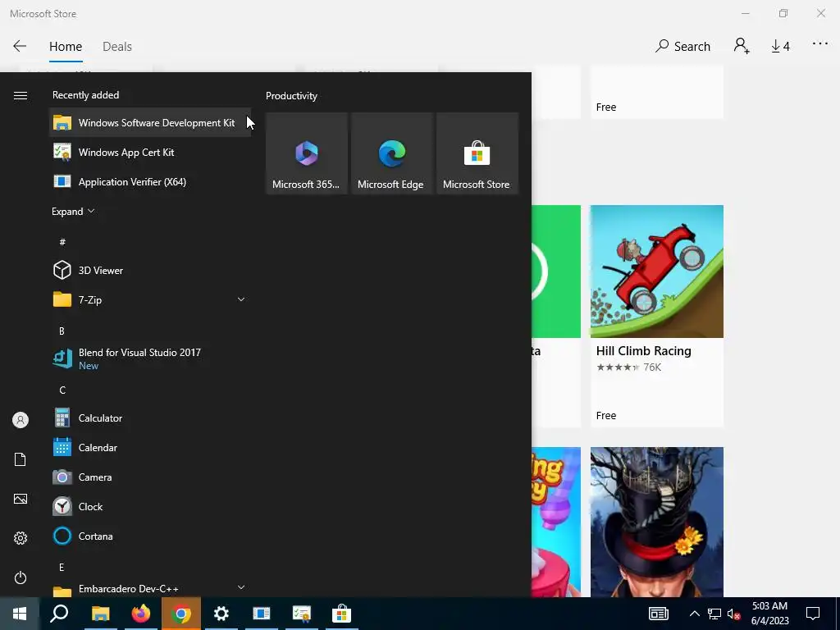Launch the Camera app
This screenshot has height=630, width=840.
tap(150, 477)
